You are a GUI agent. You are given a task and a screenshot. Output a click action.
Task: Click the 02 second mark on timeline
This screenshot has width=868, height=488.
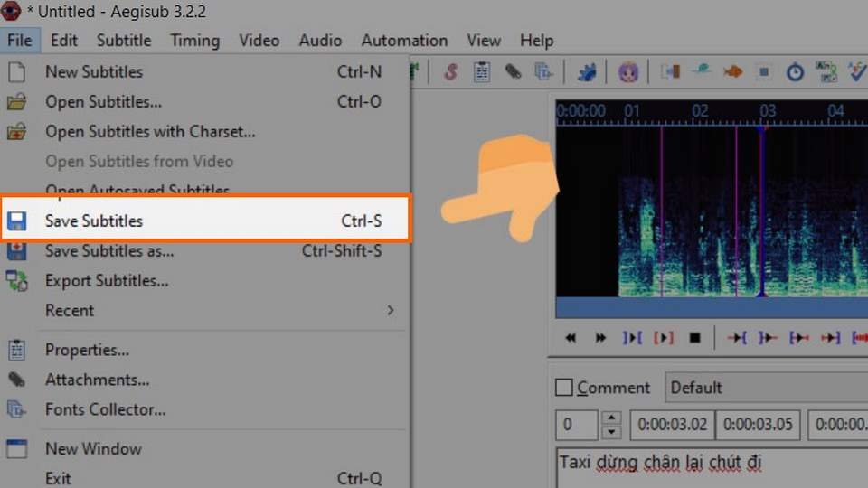(x=700, y=111)
